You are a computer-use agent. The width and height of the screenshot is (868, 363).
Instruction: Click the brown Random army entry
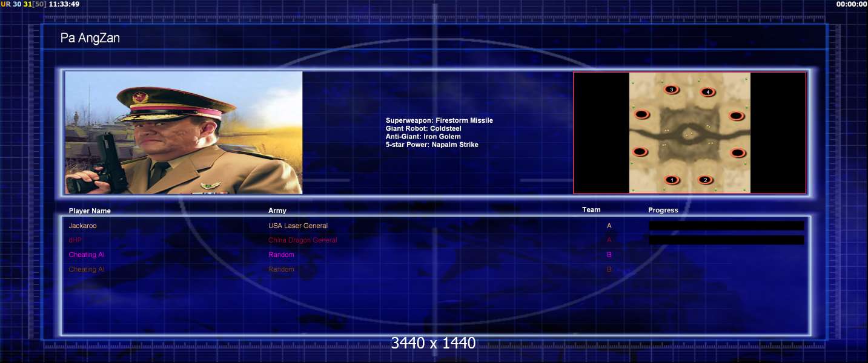[281, 269]
